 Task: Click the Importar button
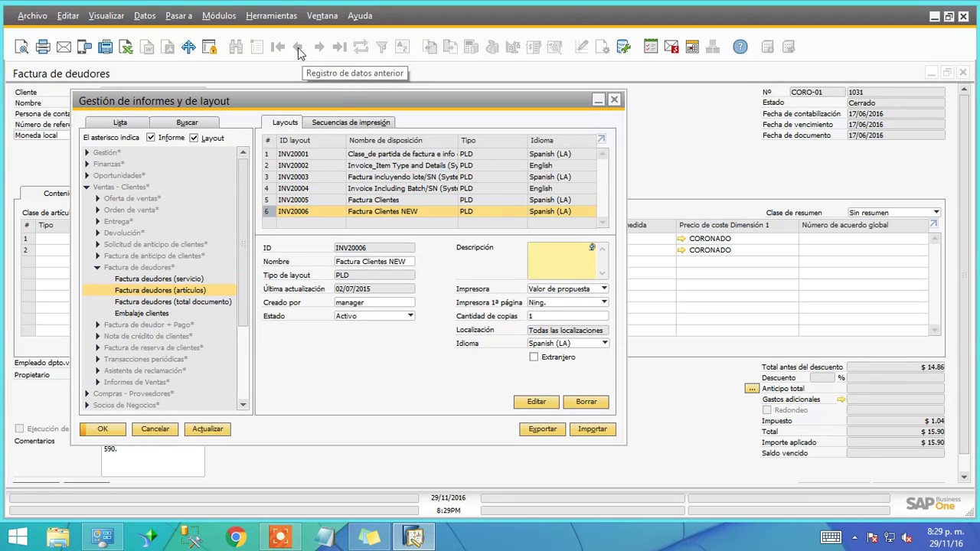tap(593, 429)
